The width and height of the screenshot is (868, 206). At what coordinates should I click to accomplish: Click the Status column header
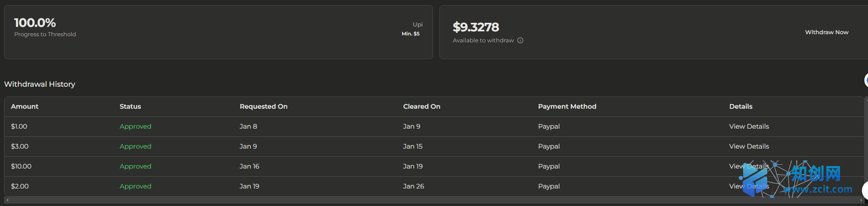pyautogui.click(x=130, y=107)
